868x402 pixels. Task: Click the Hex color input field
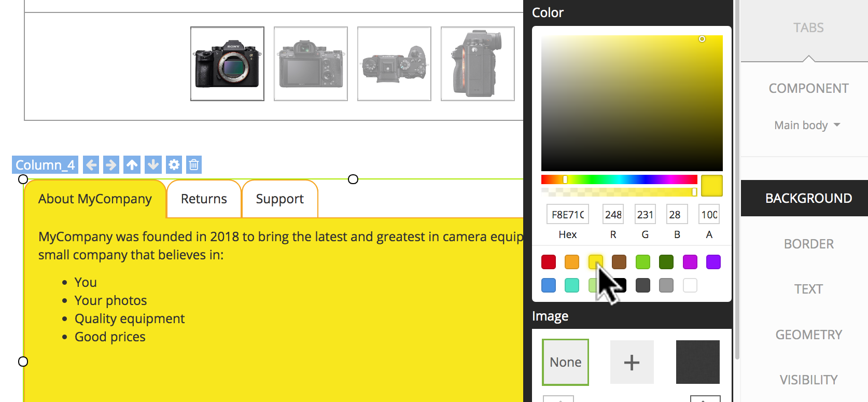click(x=567, y=215)
